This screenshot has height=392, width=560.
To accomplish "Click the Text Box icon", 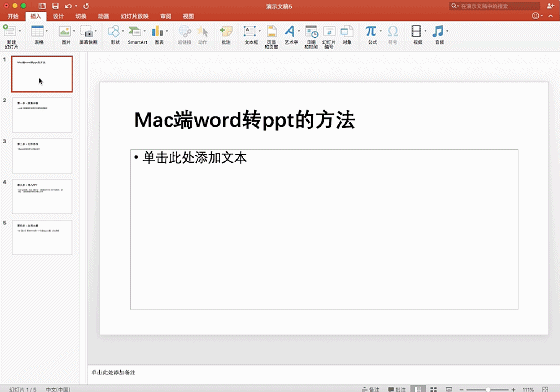I will pyautogui.click(x=250, y=31).
